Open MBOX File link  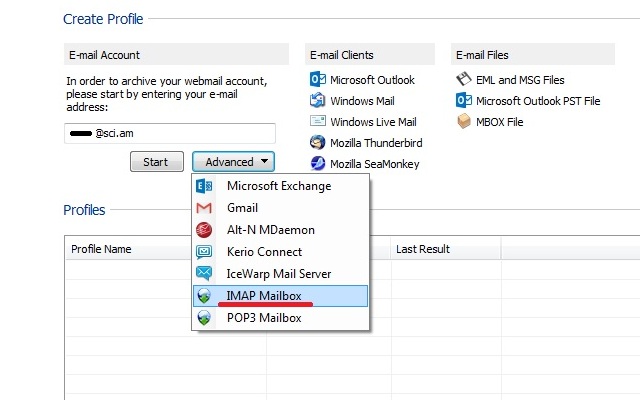(500, 122)
